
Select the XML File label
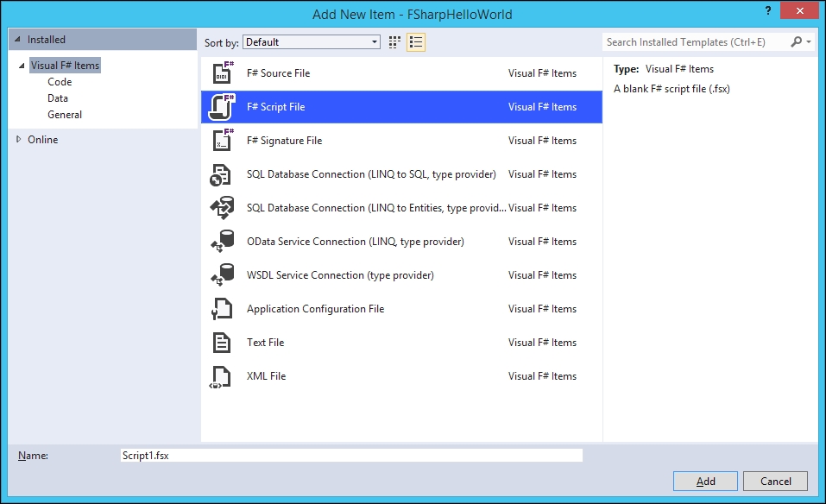266,376
